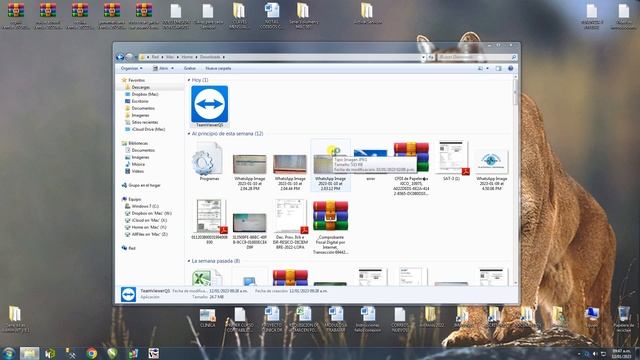Open the CORREOS NUEVOS desktop file
This screenshot has width=640, height=360.
[x=400, y=319]
